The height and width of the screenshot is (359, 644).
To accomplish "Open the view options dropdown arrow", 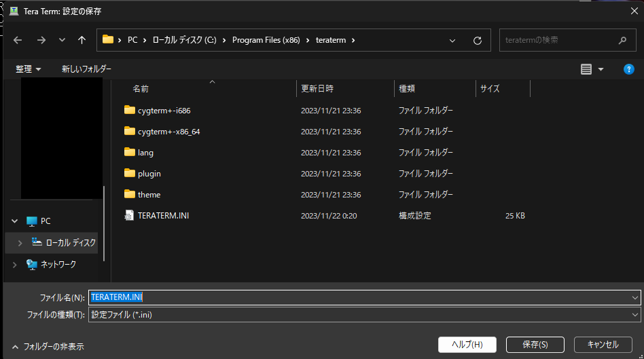I will (x=601, y=69).
